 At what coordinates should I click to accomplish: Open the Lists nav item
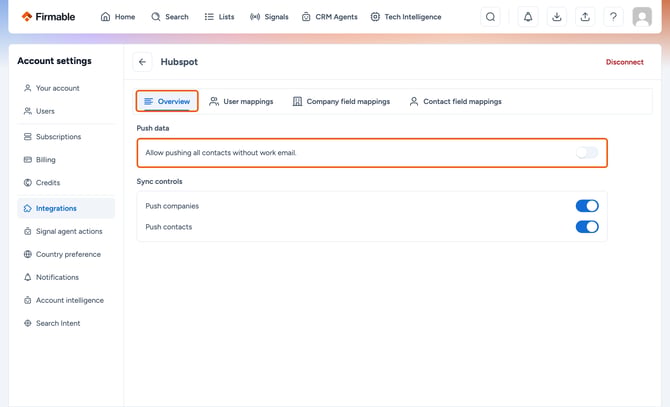point(219,17)
